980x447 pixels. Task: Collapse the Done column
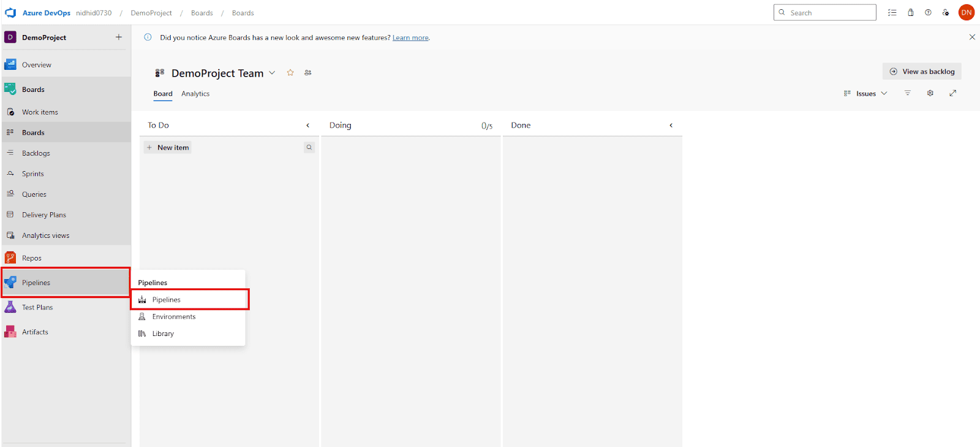(671, 125)
